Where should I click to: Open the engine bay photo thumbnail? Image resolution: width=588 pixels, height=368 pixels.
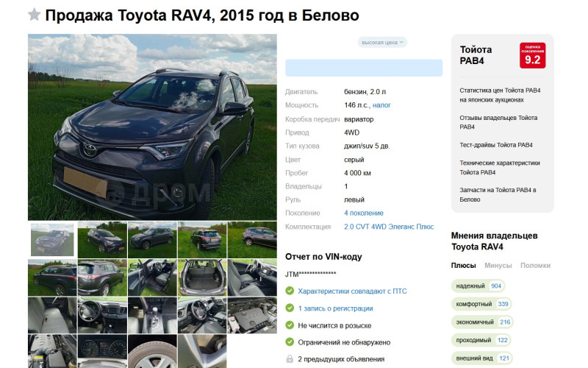click(x=252, y=315)
